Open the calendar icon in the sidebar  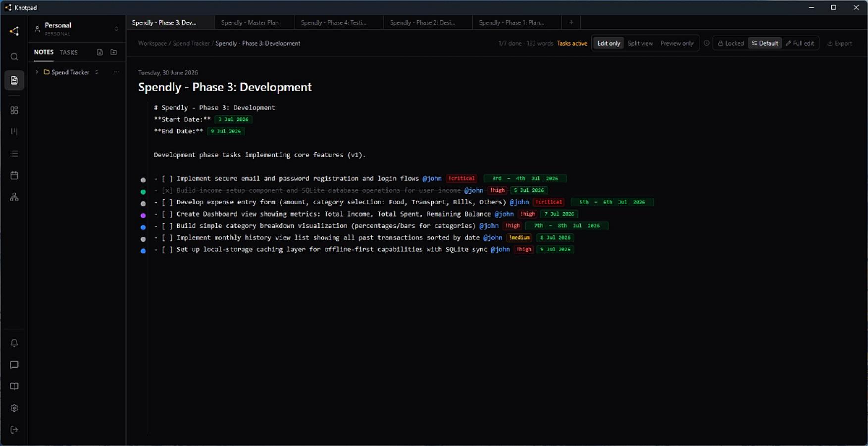pyautogui.click(x=14, y=175)
